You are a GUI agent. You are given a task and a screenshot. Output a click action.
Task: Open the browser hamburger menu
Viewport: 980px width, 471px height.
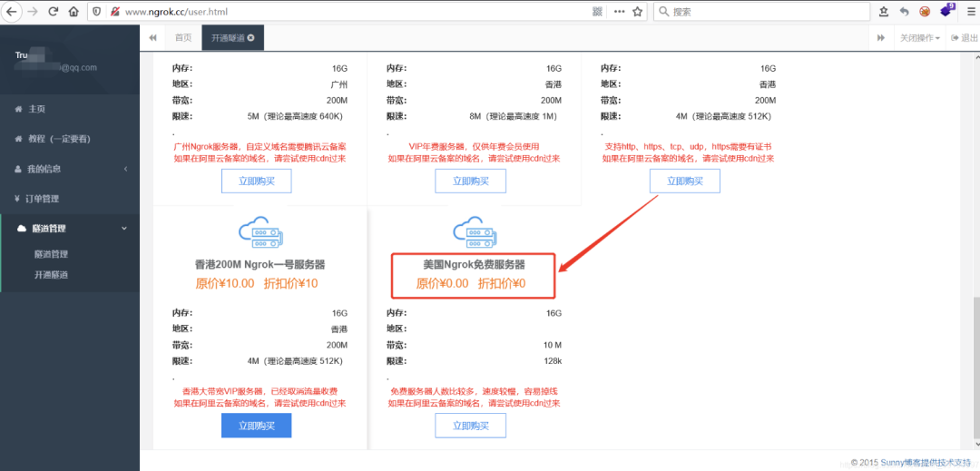coord(970,11)
